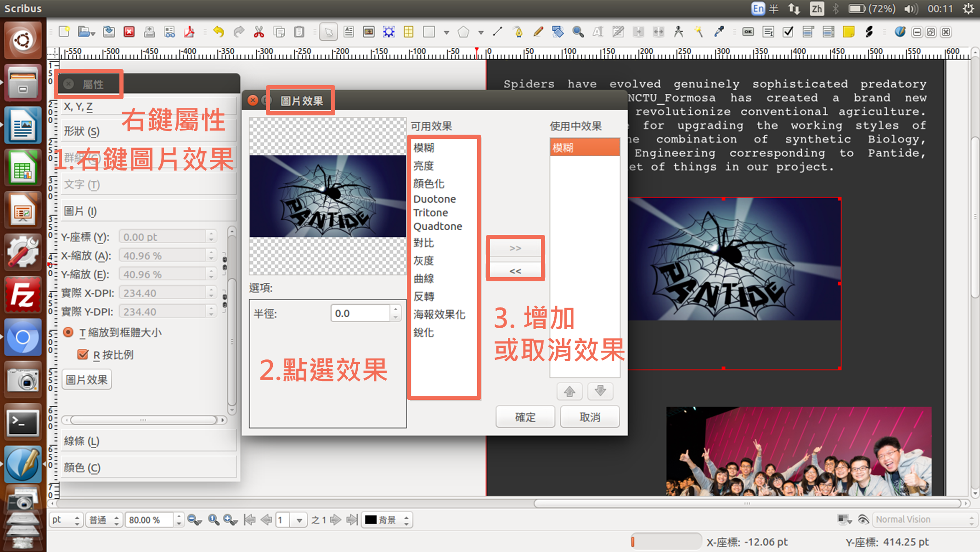Remove effect with << button

click(x=515, y=271)
